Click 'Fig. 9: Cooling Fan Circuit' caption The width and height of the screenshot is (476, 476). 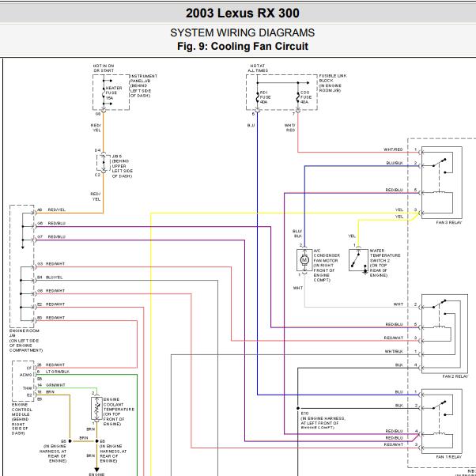[x=243, y=47]
